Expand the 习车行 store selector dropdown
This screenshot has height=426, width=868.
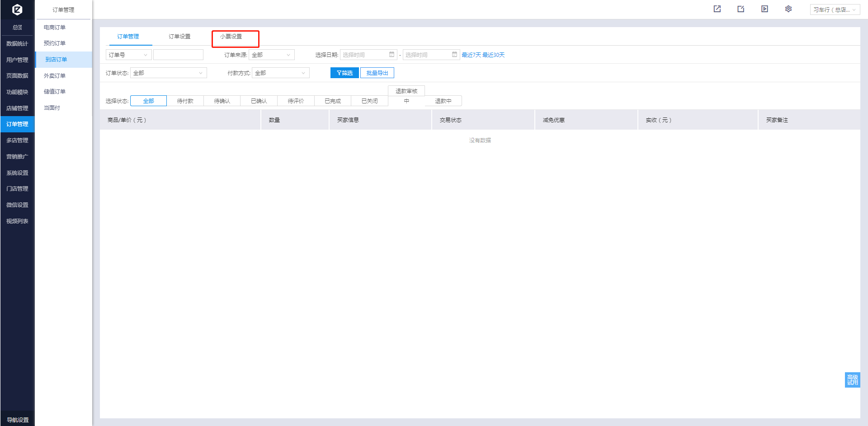point(835,9)
